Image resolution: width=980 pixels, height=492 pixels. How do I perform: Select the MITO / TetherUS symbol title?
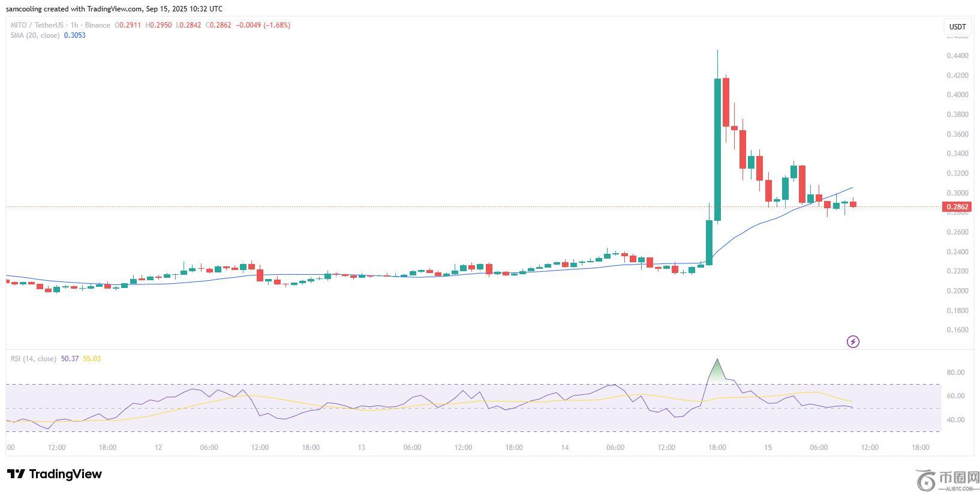pyautogui.click(x=38, y=25)
